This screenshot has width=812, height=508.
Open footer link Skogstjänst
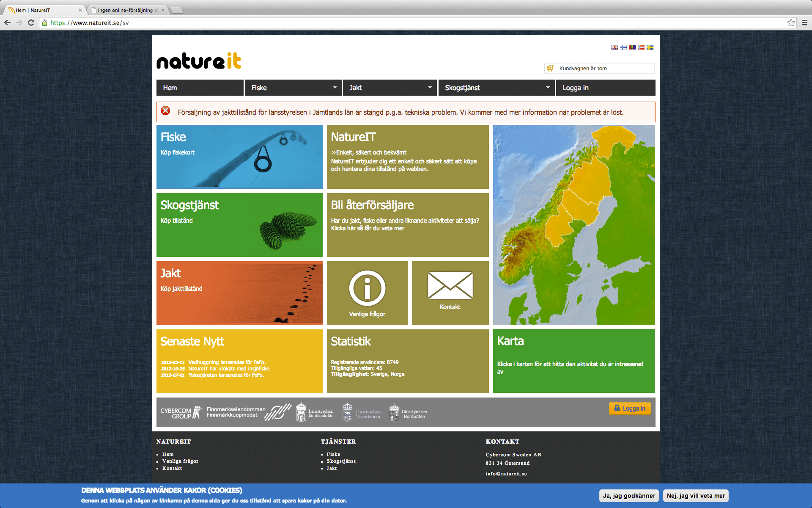(x=341, y=461)
